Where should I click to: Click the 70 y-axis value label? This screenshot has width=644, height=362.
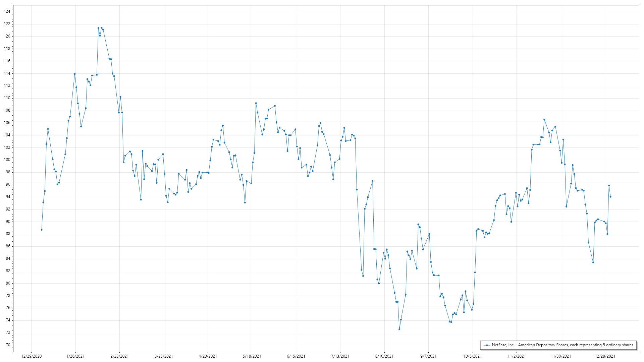8,345
